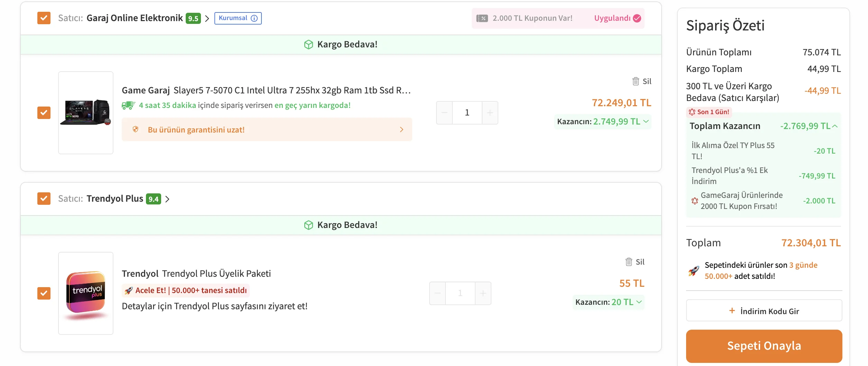
Task: Decrease the Trendyol Plus package quantity
Action: [437, 293]
